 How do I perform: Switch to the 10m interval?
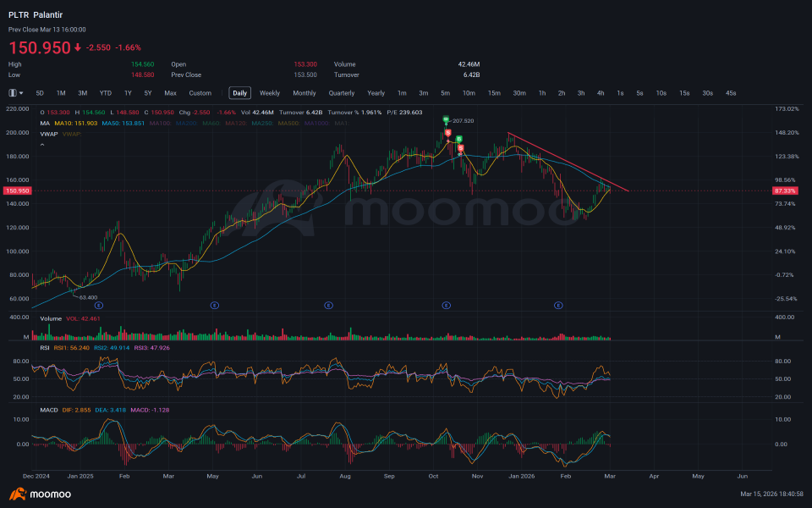coord(469,93)
